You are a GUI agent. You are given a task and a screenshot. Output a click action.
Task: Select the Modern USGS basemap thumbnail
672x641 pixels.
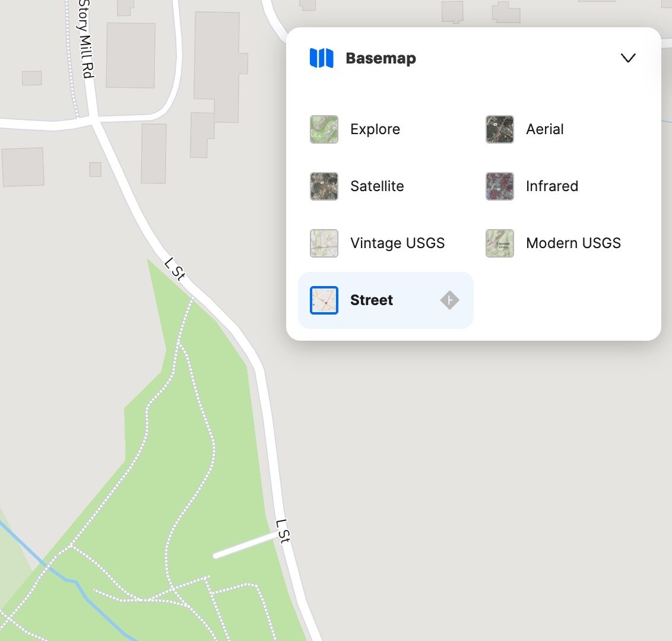point(499,243)
